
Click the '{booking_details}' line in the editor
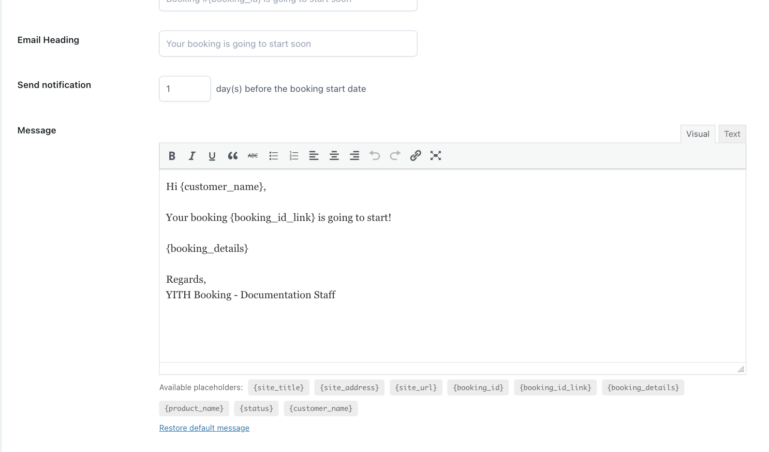pos(207,249)
